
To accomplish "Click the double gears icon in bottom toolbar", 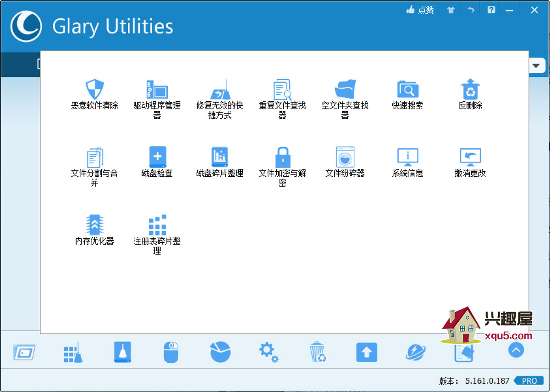I will click(269, 352).
